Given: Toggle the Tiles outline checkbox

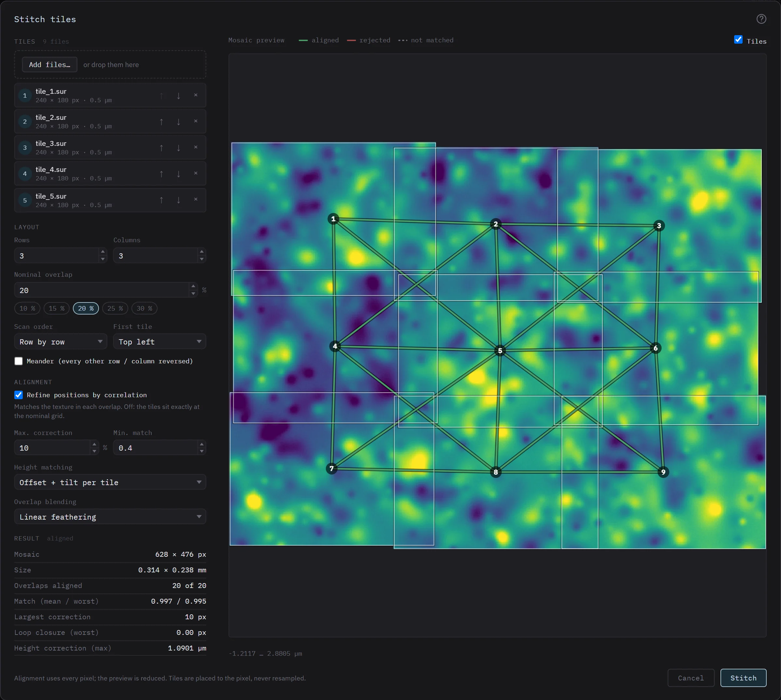Looking at the screenshot, I should coord(738,40).
